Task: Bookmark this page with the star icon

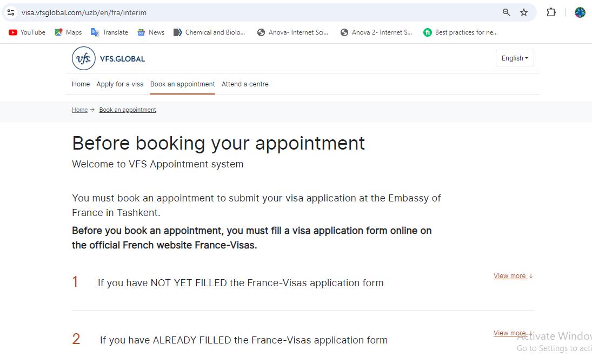Action: point(523,12)
